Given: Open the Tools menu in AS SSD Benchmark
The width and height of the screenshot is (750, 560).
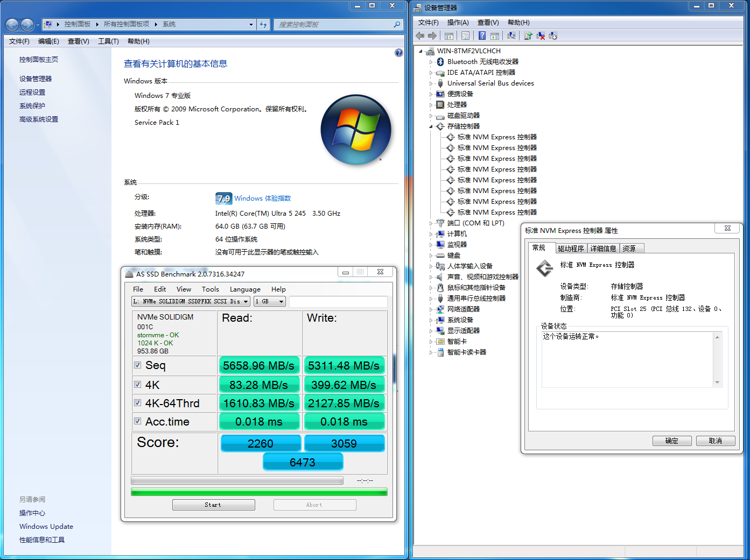Looking at the screenshot, I should tap(211, 289).
